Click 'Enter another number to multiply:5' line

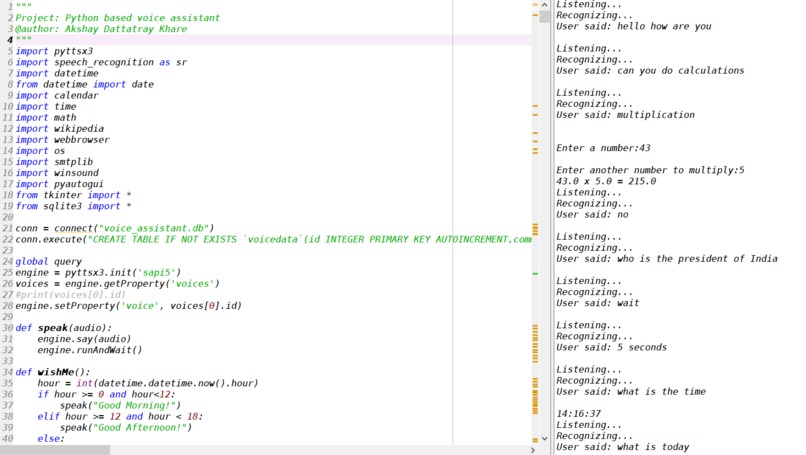(650, 171)
